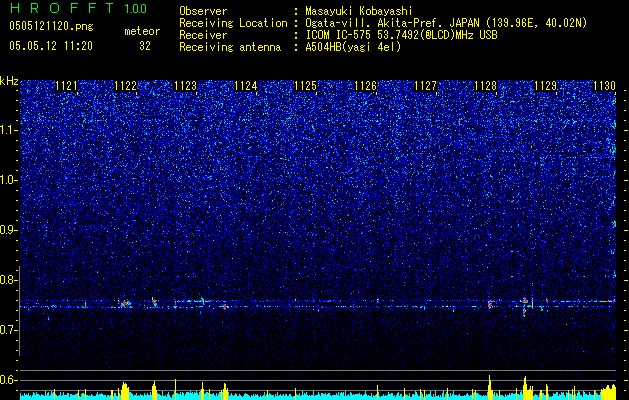629x400 pixels.
Task: Click the 1130 time marker
Action: (x=604, y=86)
